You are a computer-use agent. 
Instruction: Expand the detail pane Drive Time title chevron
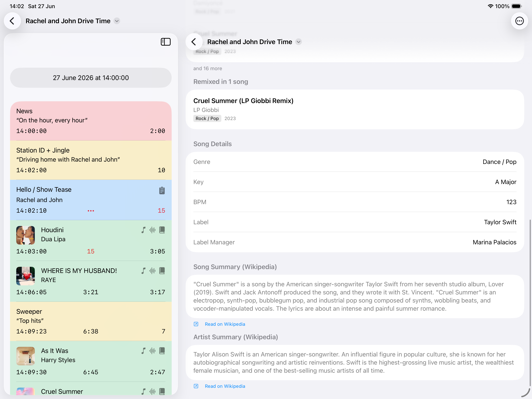coord(298,42)
